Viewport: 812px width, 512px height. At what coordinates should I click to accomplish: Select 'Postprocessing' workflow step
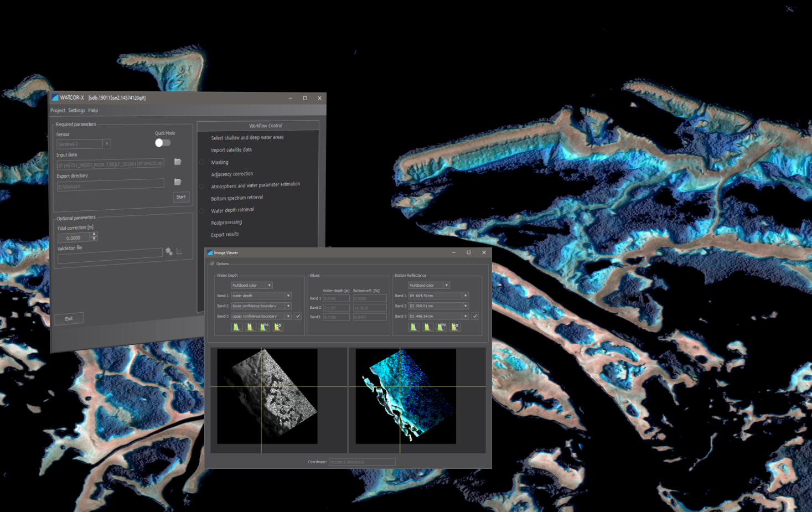click(x=226, y=223)
